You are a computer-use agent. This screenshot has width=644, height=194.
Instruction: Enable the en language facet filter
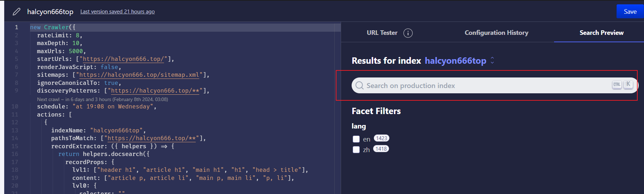coord(356,139)
